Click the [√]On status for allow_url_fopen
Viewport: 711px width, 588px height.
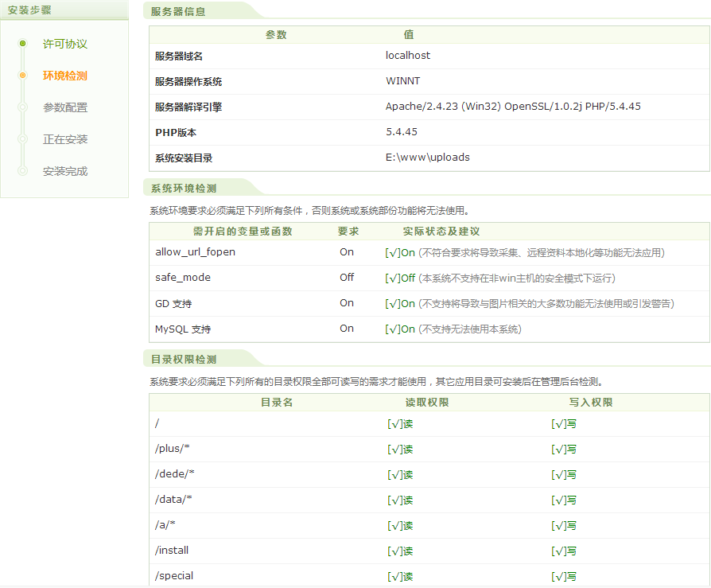(x=400, y=253)
